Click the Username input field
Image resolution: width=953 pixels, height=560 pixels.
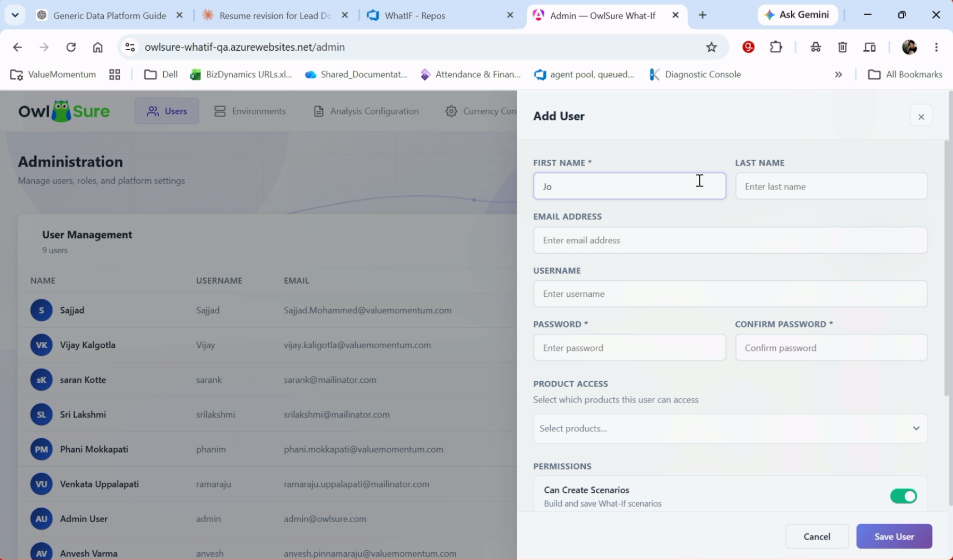click(x=730, y=294)
